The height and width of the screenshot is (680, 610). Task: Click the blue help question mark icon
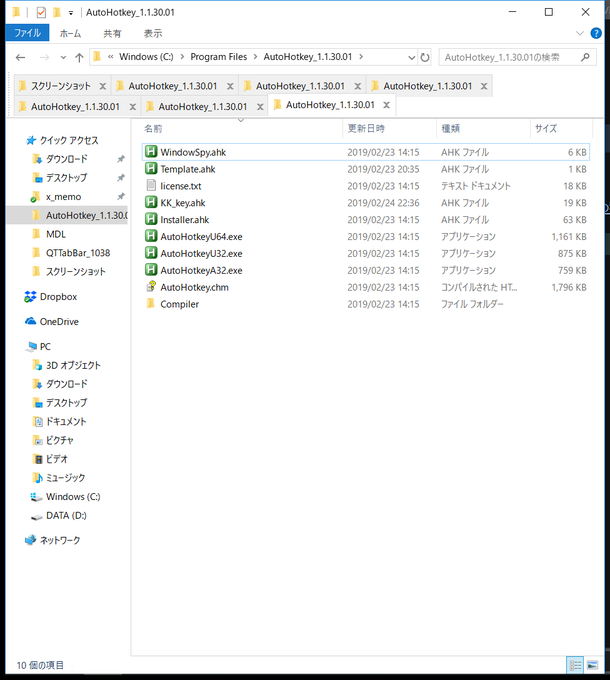[596, 33]
